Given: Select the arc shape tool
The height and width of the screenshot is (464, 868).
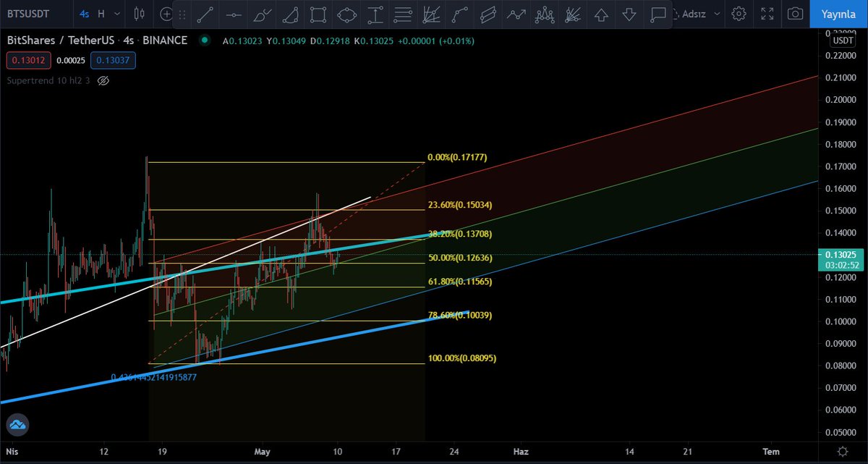Looking at the screenshot, I should (291, 14).
